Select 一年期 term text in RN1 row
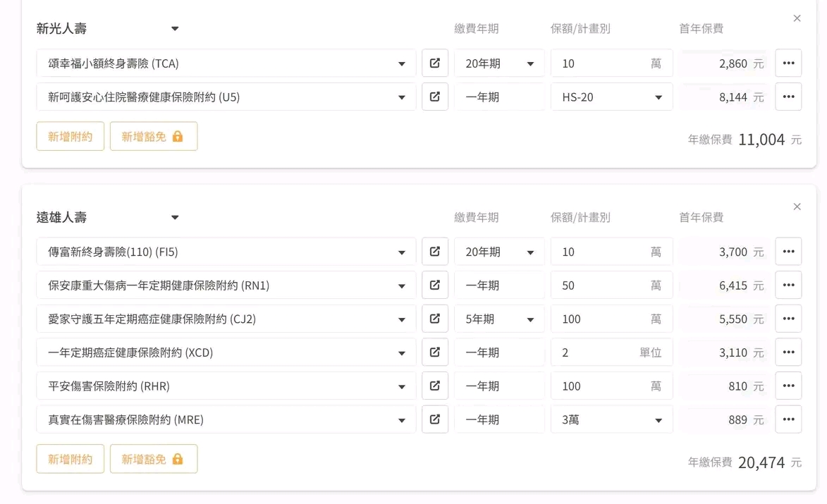Viewport: 827px width, 504px height. click(482, 285)
